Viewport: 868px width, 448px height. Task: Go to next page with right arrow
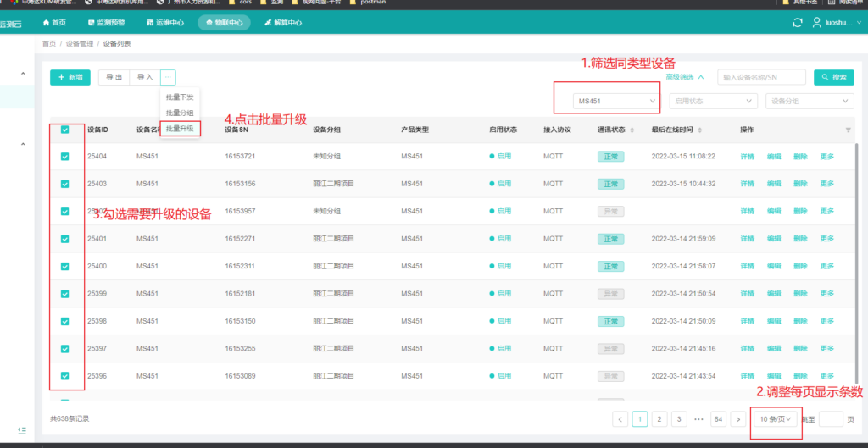[738, 418]
